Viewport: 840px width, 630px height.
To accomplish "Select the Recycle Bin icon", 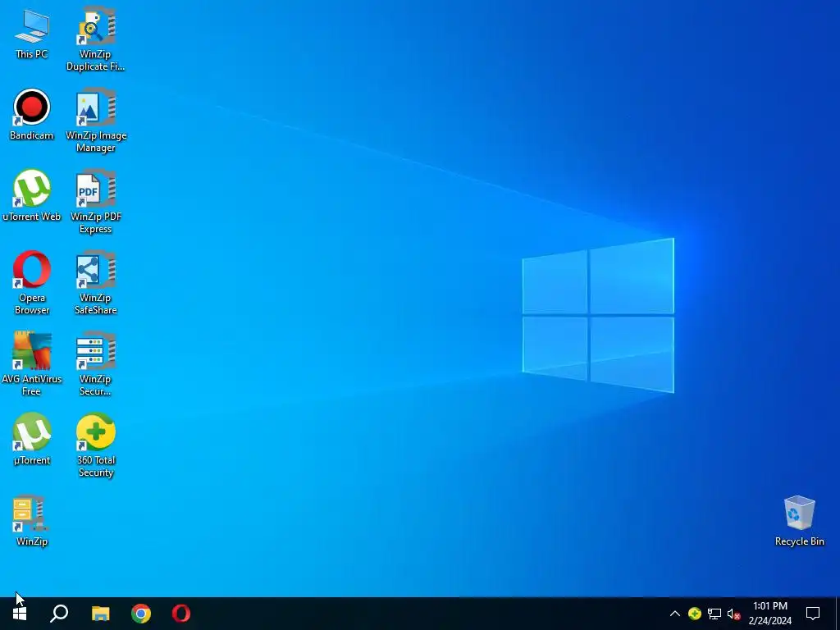I will (x=799, y=521).
